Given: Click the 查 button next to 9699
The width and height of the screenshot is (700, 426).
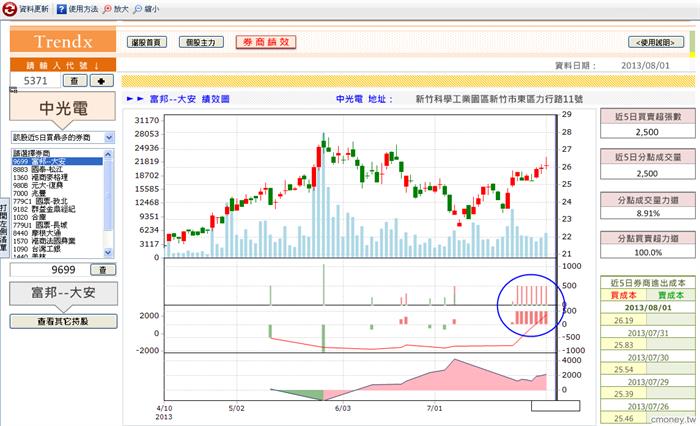Looking at the screenshot, I should pyautogui.click(x=103, y=270).
